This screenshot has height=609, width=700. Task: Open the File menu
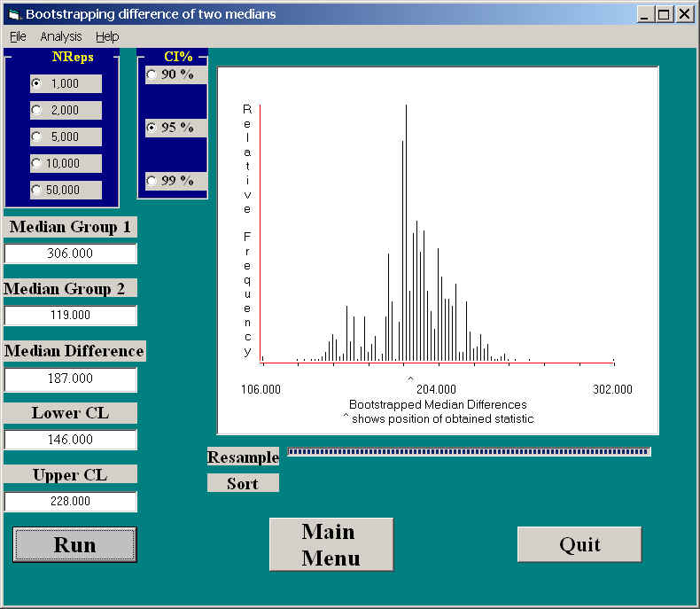pyautogui.click(x=18, y=36)
